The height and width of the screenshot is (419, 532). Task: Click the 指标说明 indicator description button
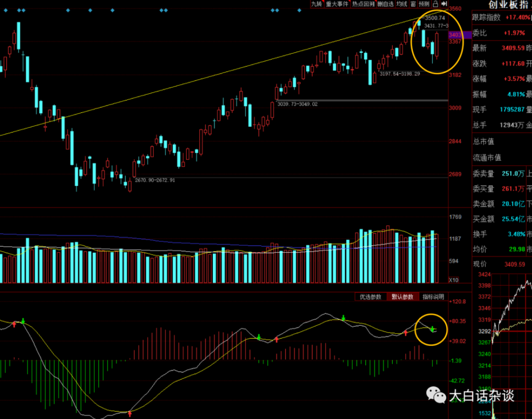(433, 297)
